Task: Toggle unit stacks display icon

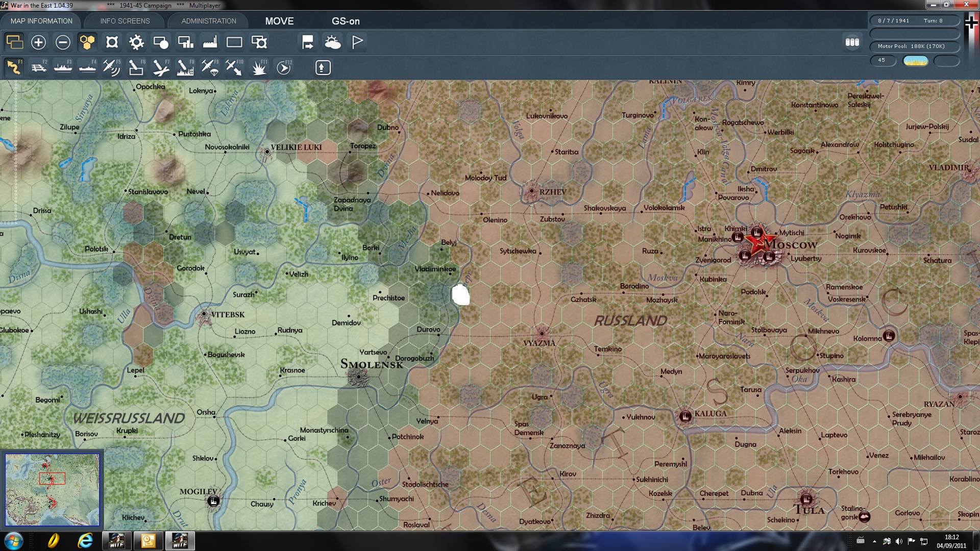Action: (14, 42)
